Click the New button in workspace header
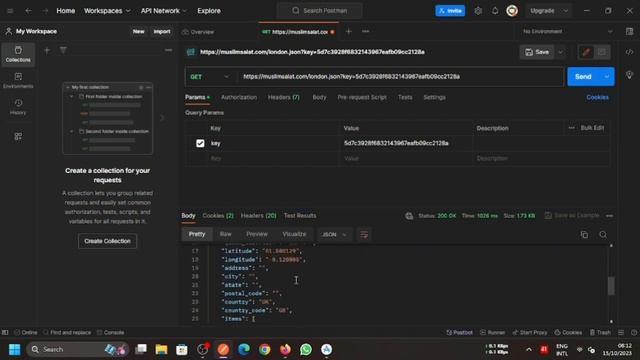This screenshot has height=360, width=640. [x=138, y=31]
